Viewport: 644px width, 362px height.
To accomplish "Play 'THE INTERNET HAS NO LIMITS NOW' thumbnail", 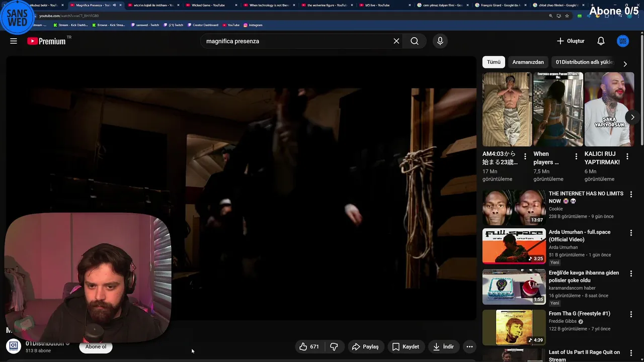I will click(514, 208).
